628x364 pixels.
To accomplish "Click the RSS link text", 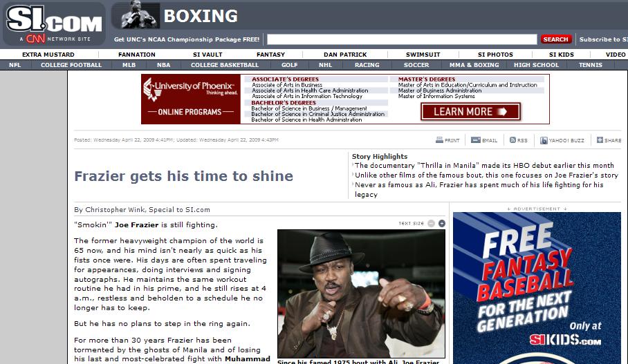I will pyautogui.click(x=522, y=140).
